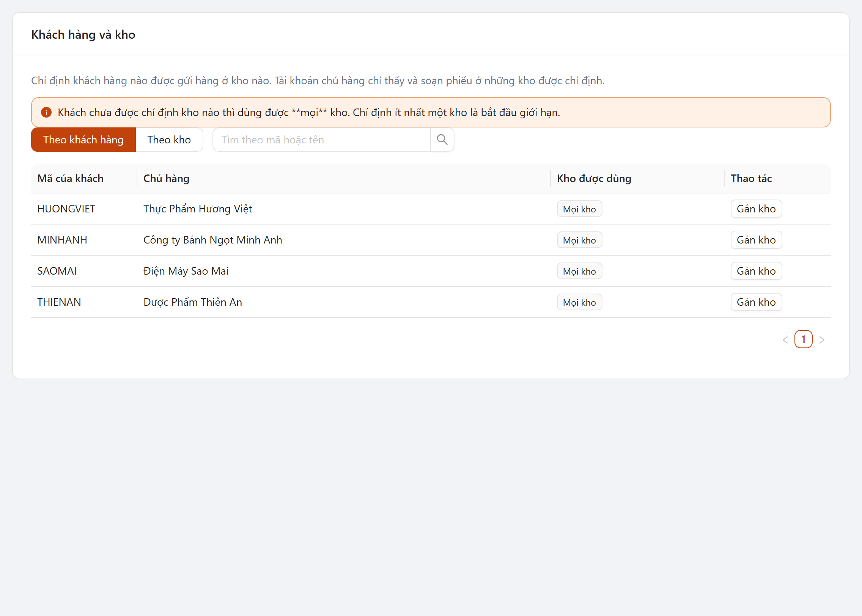862x616 pixels.
Task: Click Mọi kho tag for Điện Máy Sao Mai
Action: pyautogui.click(x=579, y=271)
